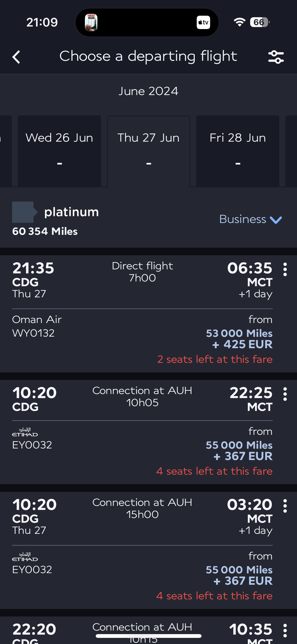Image resolution: width=297 pixels, height=644 pixels.
Task: Open options menu for Oman Air flight
Action: 285,269
